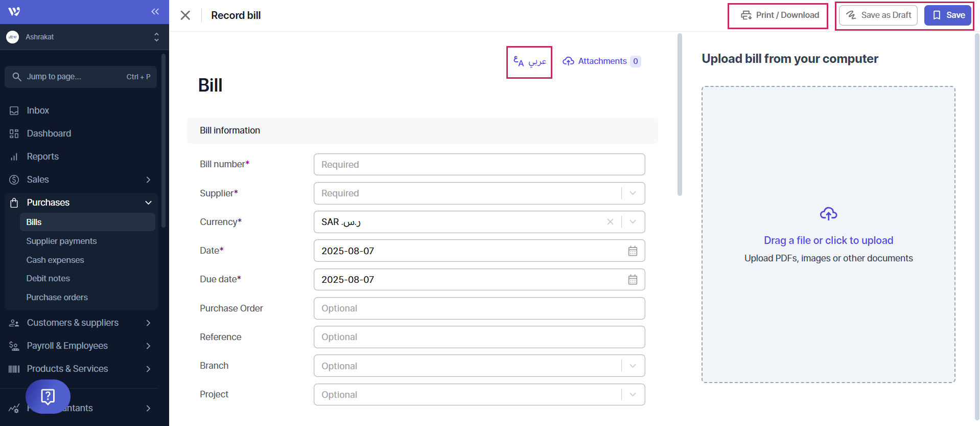Open the Due date calendar icon

pos(633,280)
